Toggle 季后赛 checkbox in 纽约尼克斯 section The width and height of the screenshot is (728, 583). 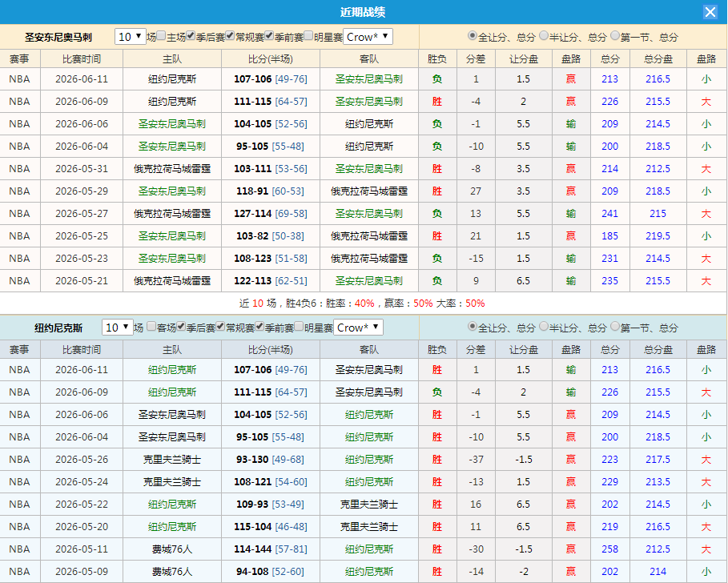(x=181, y=326)
